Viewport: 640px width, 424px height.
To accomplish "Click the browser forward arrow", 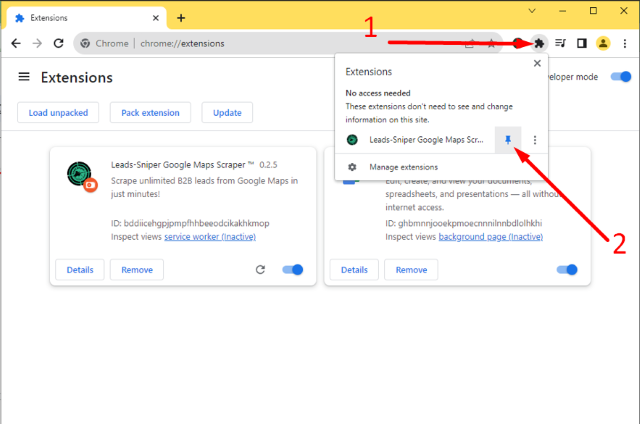I will click(x=37, y=43).
